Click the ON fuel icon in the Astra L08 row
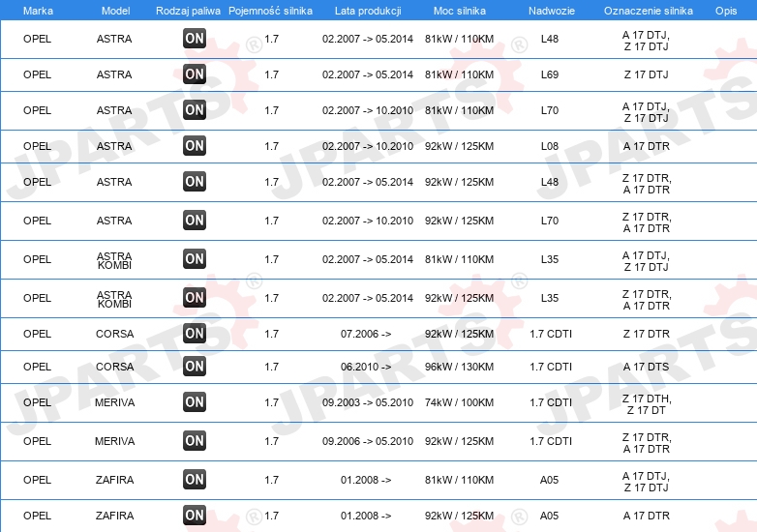 (195, 146)
